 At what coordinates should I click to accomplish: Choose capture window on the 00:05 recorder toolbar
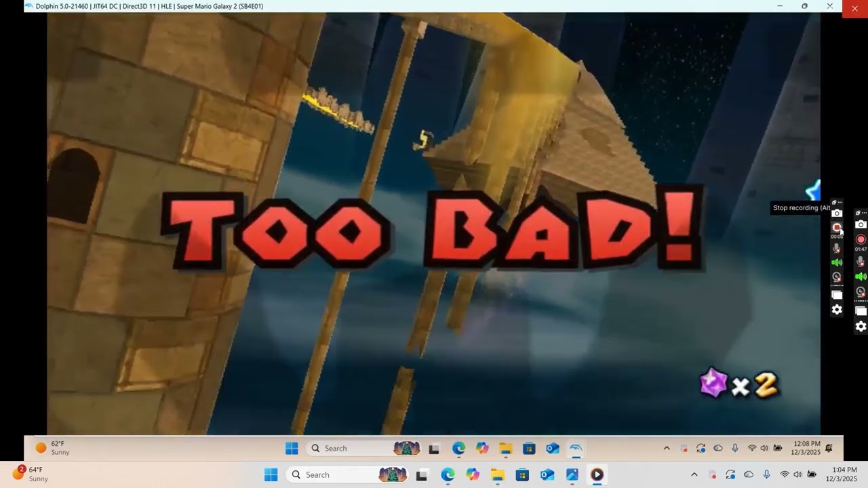[837, 295]
